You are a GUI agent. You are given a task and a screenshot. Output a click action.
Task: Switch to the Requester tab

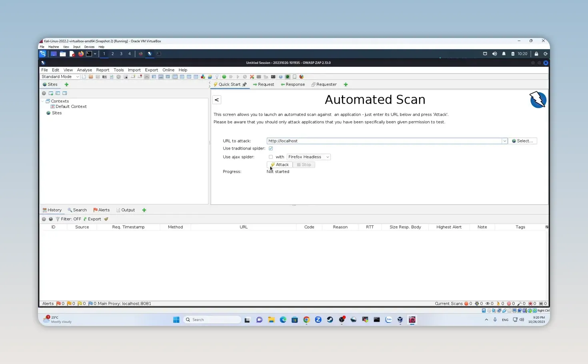(324, 84)
